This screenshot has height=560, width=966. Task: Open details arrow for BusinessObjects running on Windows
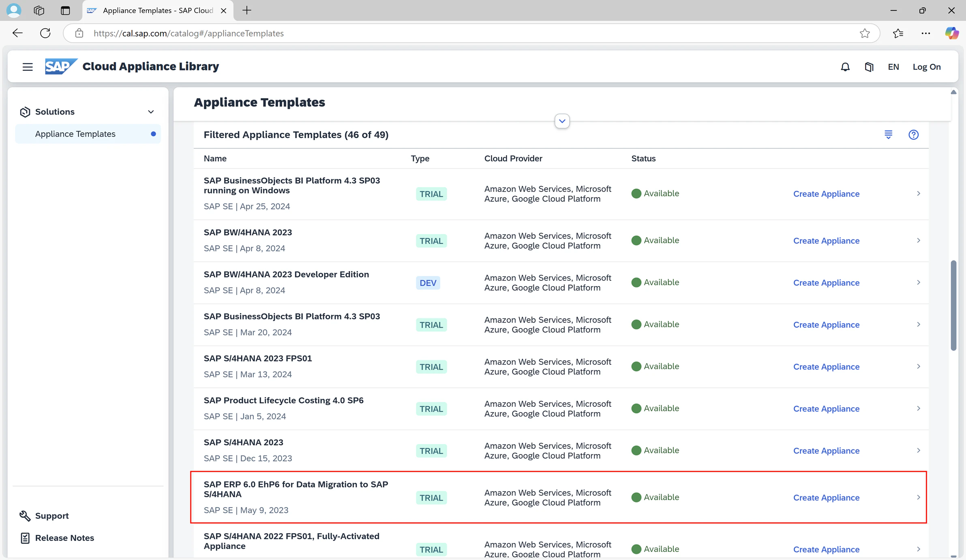click(x=918, y=194)
